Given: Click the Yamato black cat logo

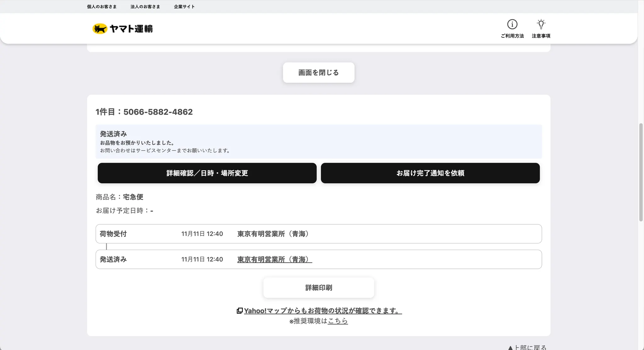Looking at the screenshot, I should (x=100, y=29).
